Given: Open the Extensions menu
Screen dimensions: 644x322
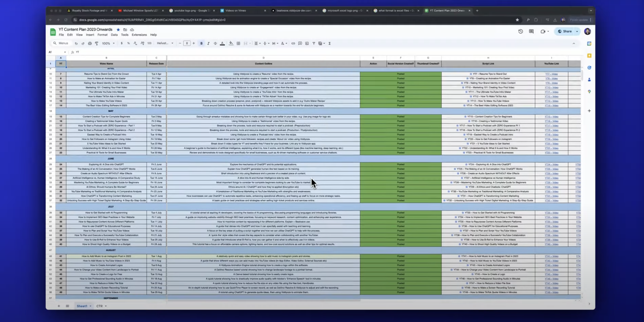Looking at the screenshot, I should click(139, 35).
